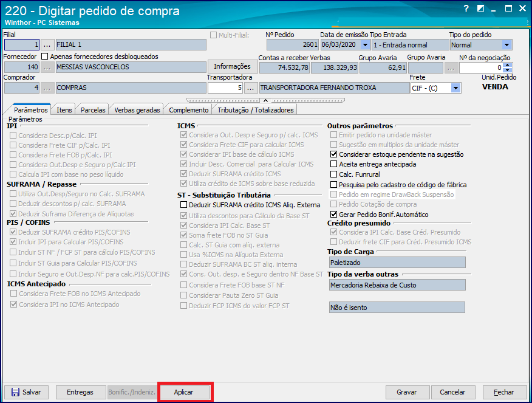The width and height of the screenshot is (532, 403).
Task: Click the MESSIAS VASCONCELOS supplier name field
Action: click(131, 67)
